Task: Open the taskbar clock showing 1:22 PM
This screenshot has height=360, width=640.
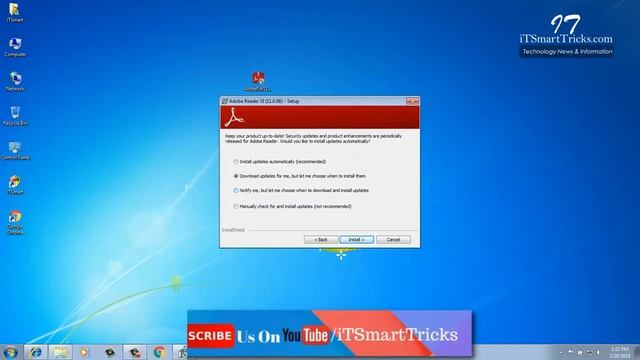Action: coord(620,352)
